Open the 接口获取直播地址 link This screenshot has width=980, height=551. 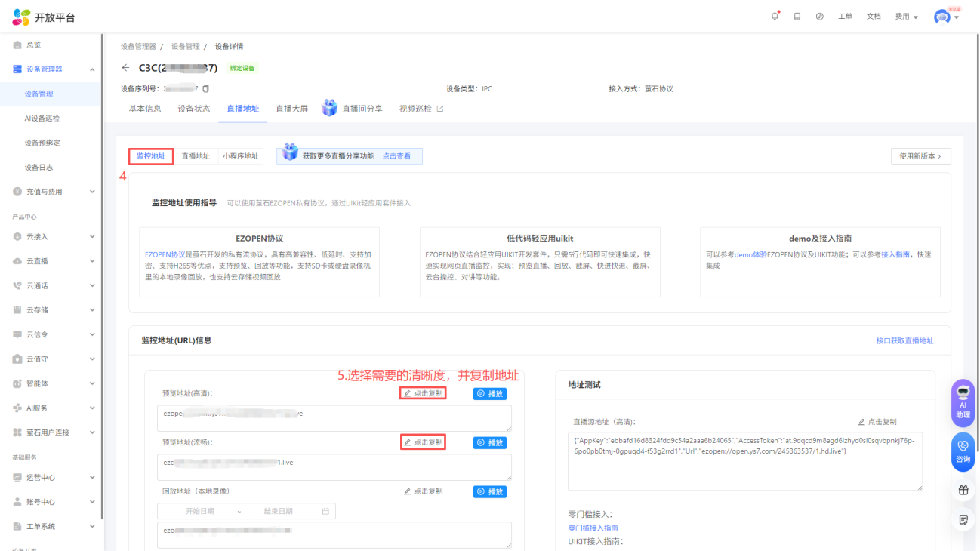pos(904,341)
